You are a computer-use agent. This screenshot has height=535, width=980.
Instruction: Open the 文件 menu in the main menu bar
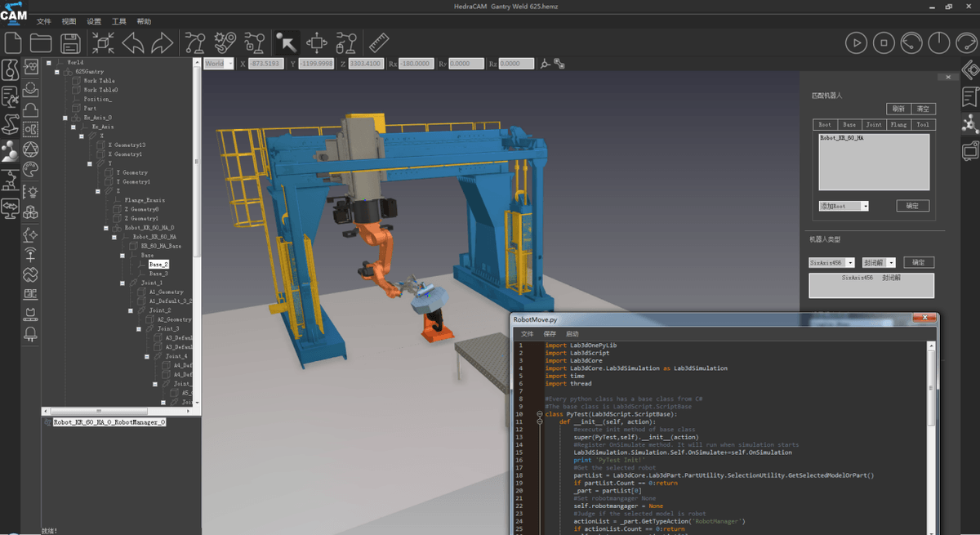44,21
